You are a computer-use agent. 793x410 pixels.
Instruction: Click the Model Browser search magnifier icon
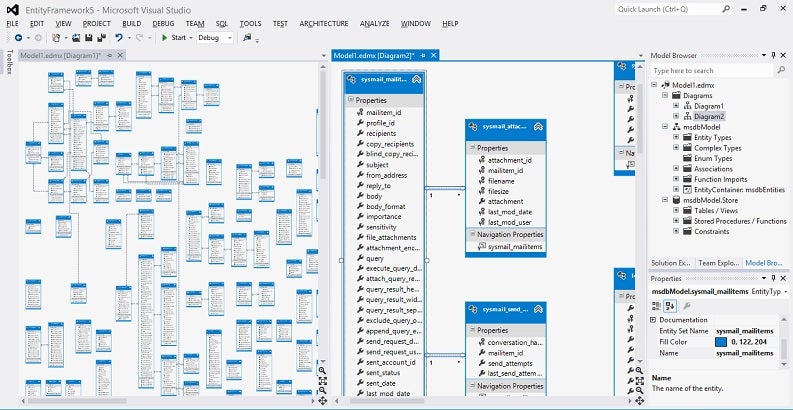(781, 71)
